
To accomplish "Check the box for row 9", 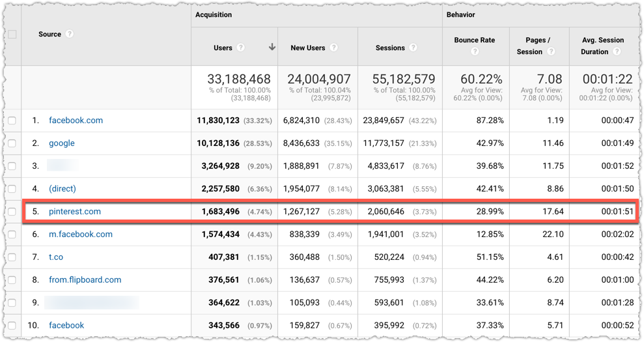I will (x=12, y=303).
